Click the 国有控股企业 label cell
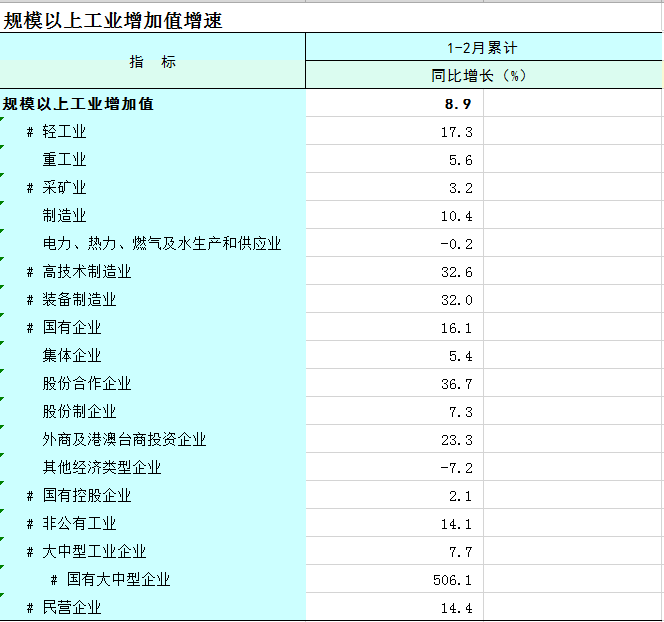Screen dimensions: 664x622 [x=87, y=496]
